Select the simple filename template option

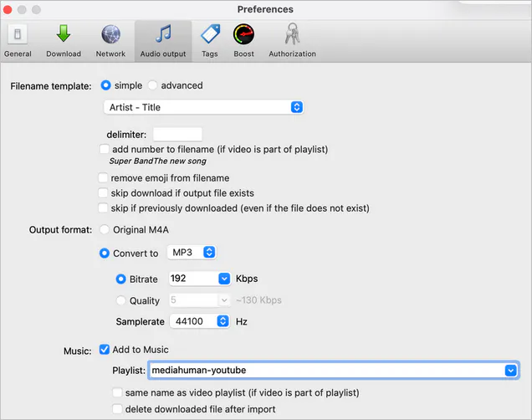click(106, 85)
